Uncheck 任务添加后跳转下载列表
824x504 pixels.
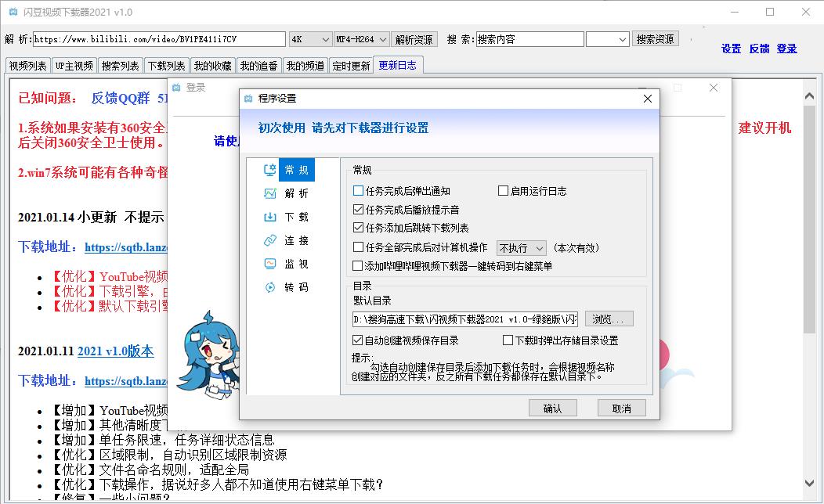359,227
